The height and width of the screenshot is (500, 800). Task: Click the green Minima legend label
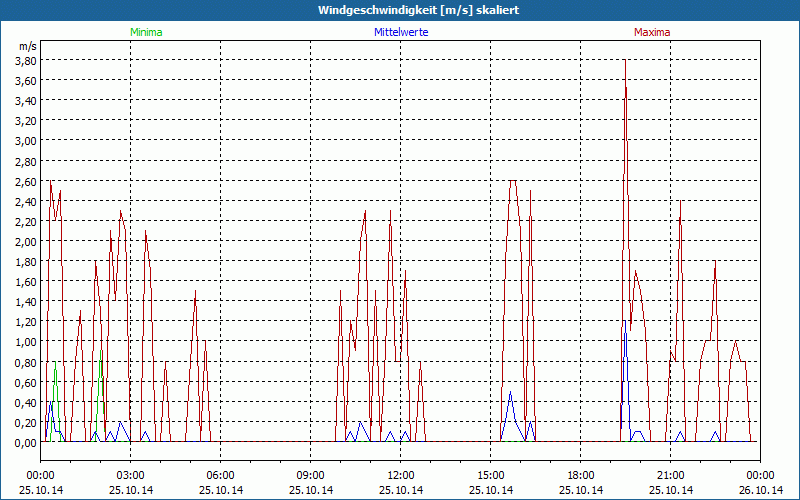pos(146,32)
